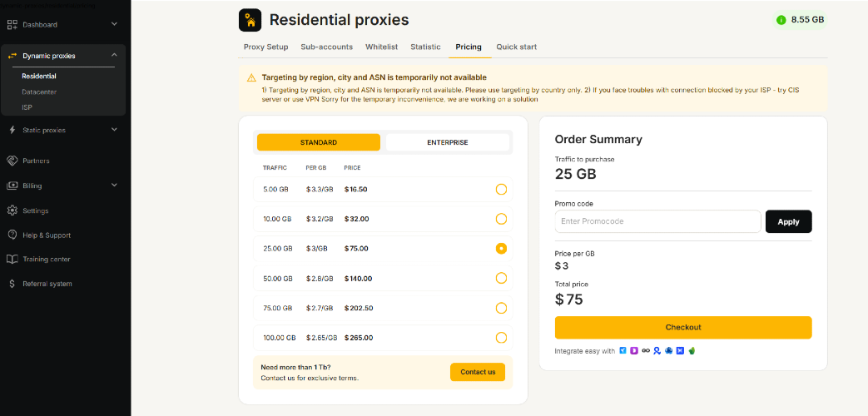Click the Residential proxies house logo
This screenshot has height=416, width=868.
250,19
